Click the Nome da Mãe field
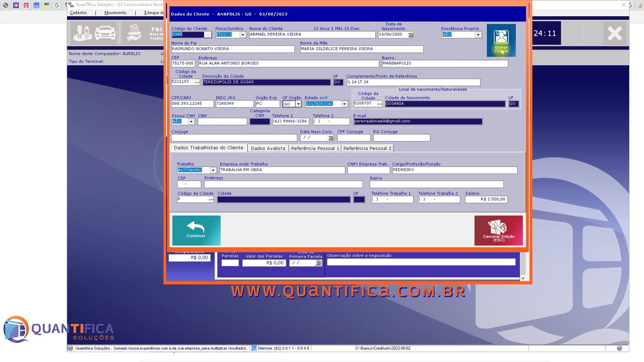Viewport: 644px width, 362px height. [x=361, y=49]
